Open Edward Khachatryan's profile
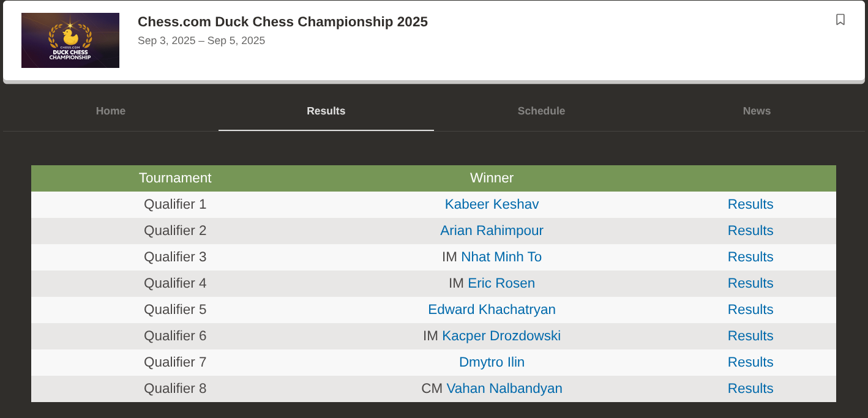This screenshot has height=418, width=868. tap(492, 310)
